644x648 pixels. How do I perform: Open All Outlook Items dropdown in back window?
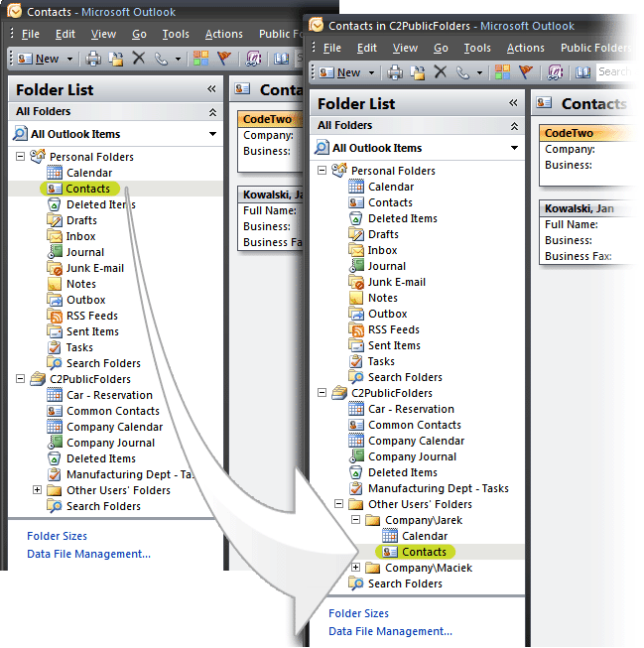tap(212, 134)
